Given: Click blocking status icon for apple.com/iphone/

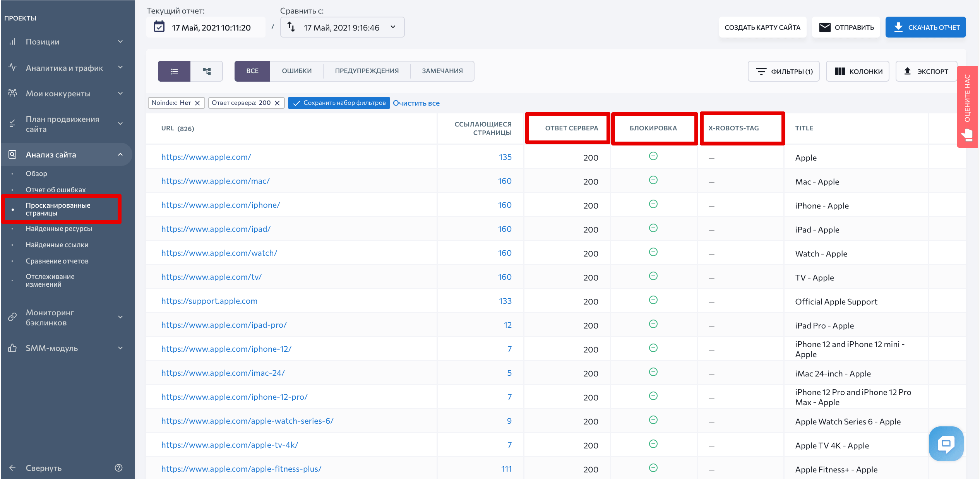Looking at the screenshot, I should pyautogui.click(x=653, y=204).
